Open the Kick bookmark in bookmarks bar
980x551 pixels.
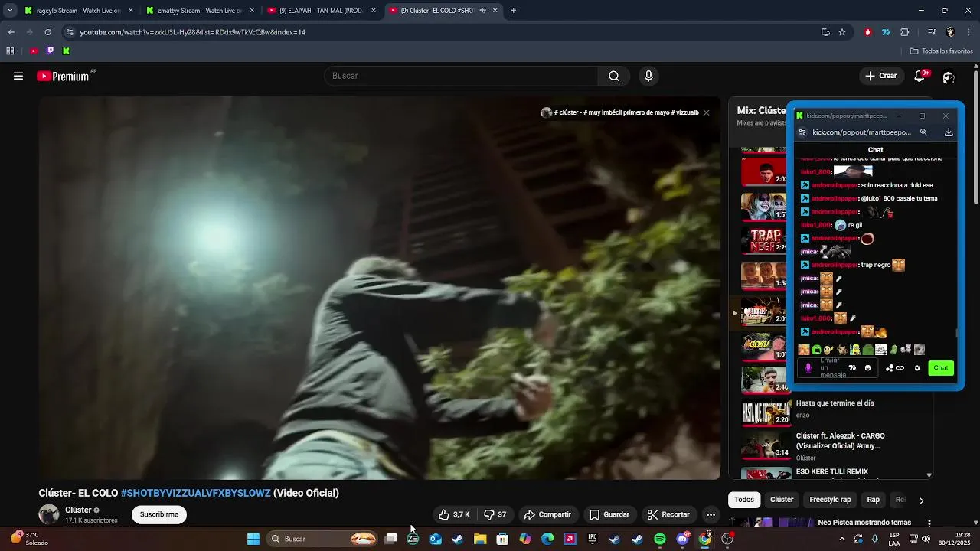66,51
